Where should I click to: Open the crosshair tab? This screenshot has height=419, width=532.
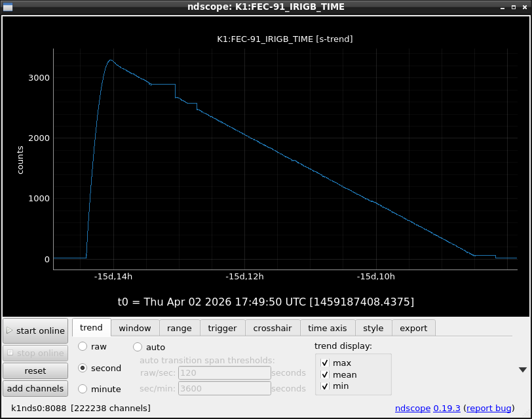[x=273, y=328]
